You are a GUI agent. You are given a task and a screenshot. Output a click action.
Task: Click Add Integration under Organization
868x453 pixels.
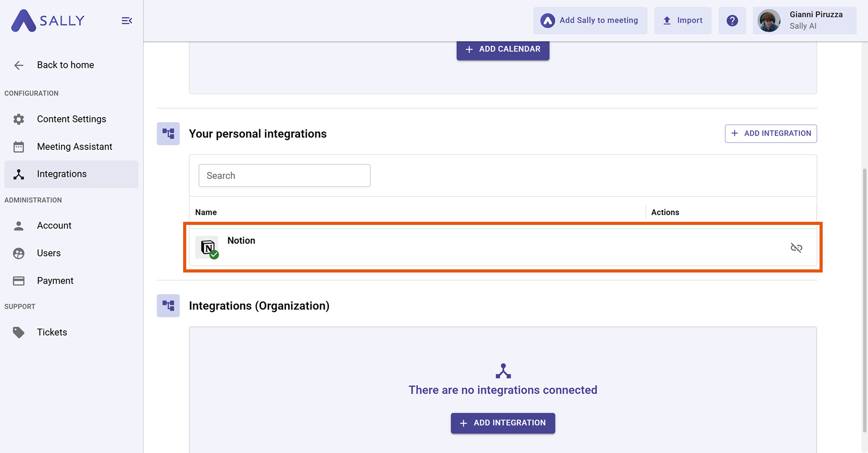[503, 423]
